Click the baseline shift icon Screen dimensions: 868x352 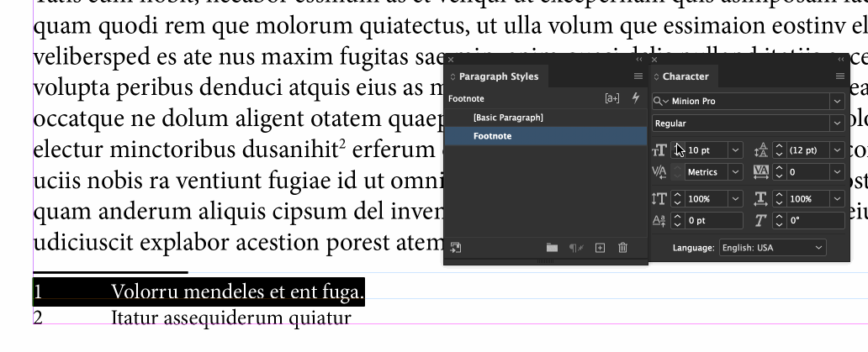coord(659,220)
